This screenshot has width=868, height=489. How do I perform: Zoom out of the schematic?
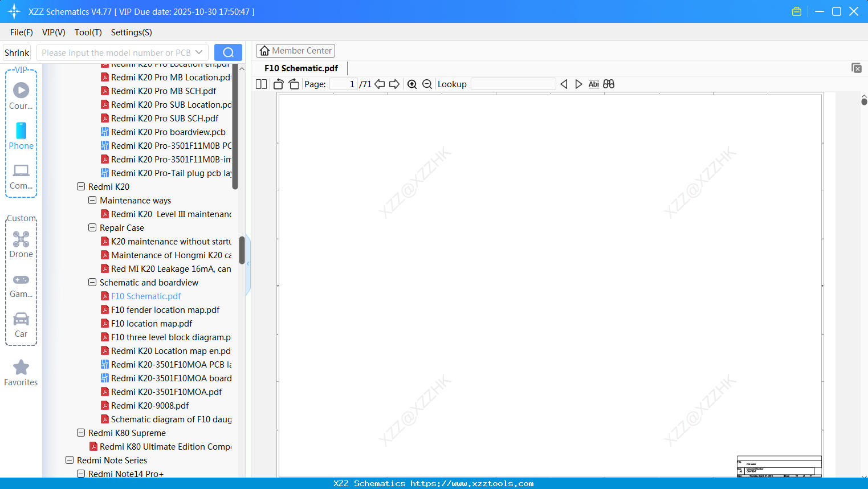pos(427,84)
